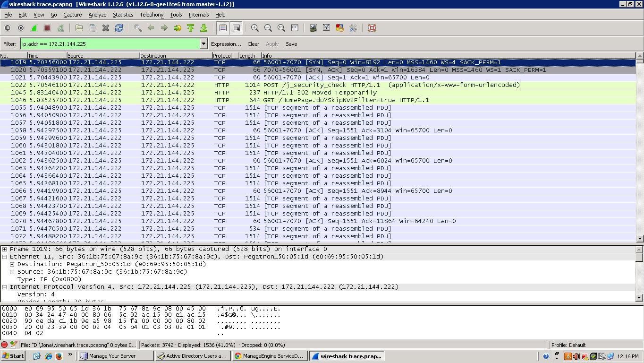Expand the Source 36:1b:75:67:8a:9c subtree
This screenshot has width=644, height=363.
12,272
